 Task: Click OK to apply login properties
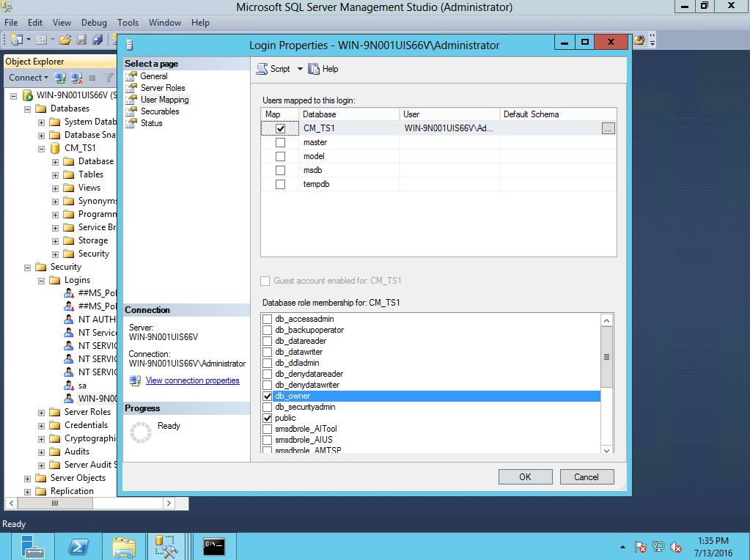coord(525,476)
